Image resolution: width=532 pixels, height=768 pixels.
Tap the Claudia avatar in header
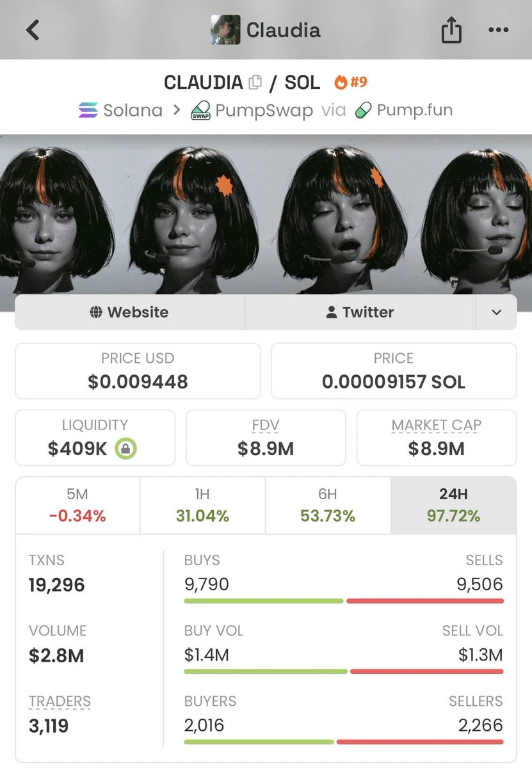point(225,29)
